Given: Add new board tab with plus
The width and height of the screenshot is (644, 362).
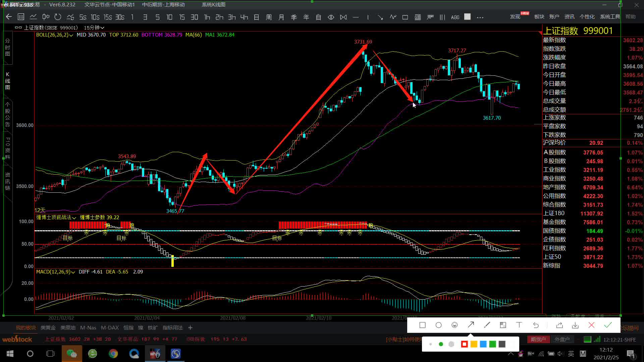Looking at the screenshot, I should [x=190, y=327].
